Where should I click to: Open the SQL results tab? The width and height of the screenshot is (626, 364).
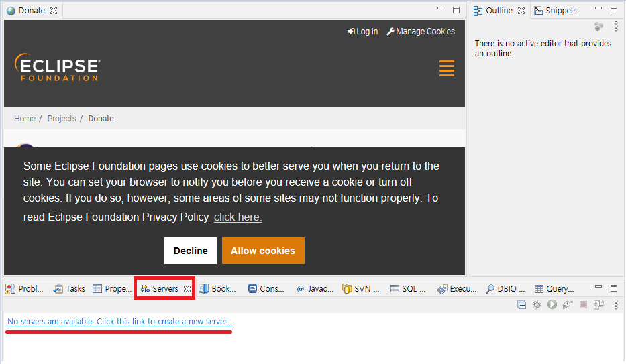tap(408, 289)
